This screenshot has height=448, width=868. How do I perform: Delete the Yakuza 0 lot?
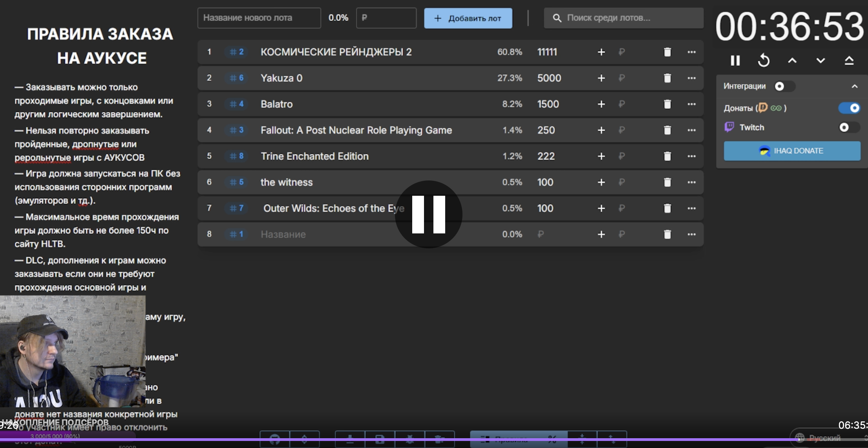(667, 78)
